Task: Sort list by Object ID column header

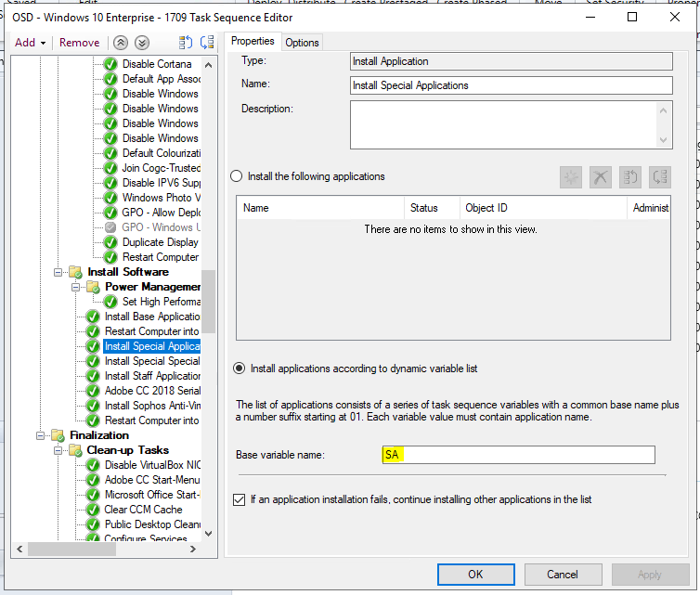Action: click(543, 208)
